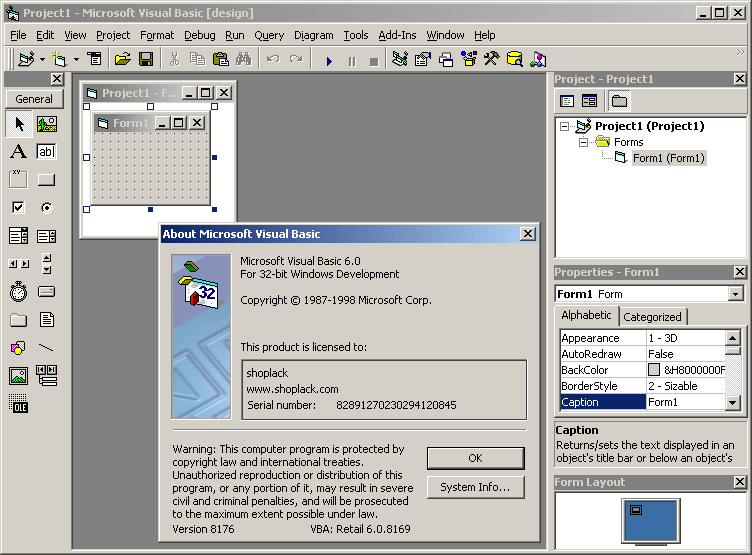Open the File menu

(x=18, y=35)
